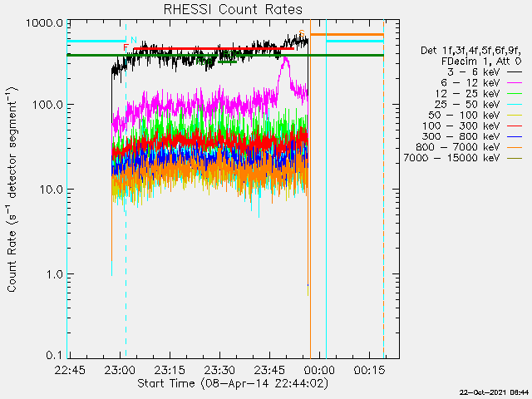This screenshot has width=532, height=399.
Task: Click the magenta 6-12 keV peak near 23:50
Action: click(285, 61)
